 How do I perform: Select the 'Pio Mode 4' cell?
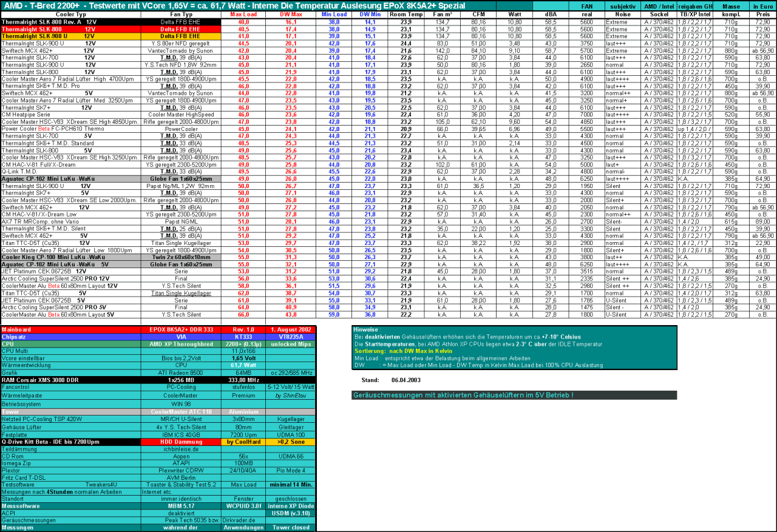point(291,470)
